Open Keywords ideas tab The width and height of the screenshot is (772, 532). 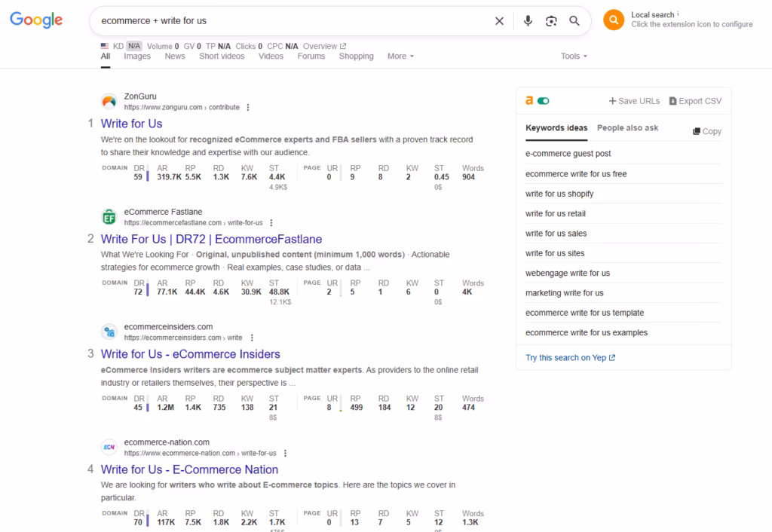556,128
